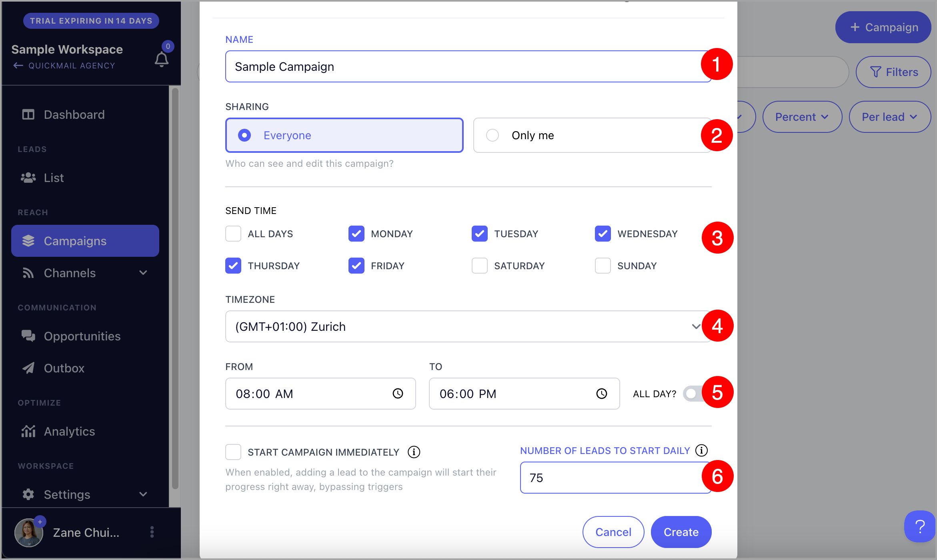Uncheck the TUESDAY checkbox
The width and height of the screenshot is (937, 560).
point(480,234)
